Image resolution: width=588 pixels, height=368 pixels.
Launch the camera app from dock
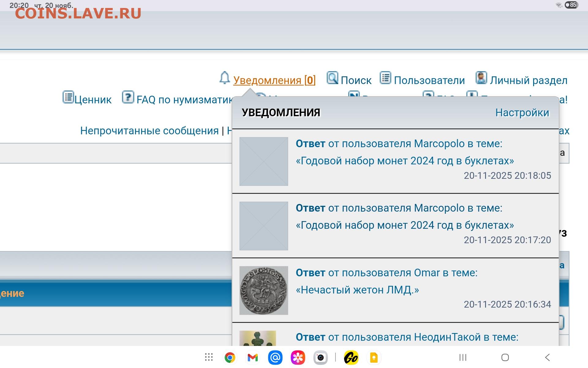320,358
